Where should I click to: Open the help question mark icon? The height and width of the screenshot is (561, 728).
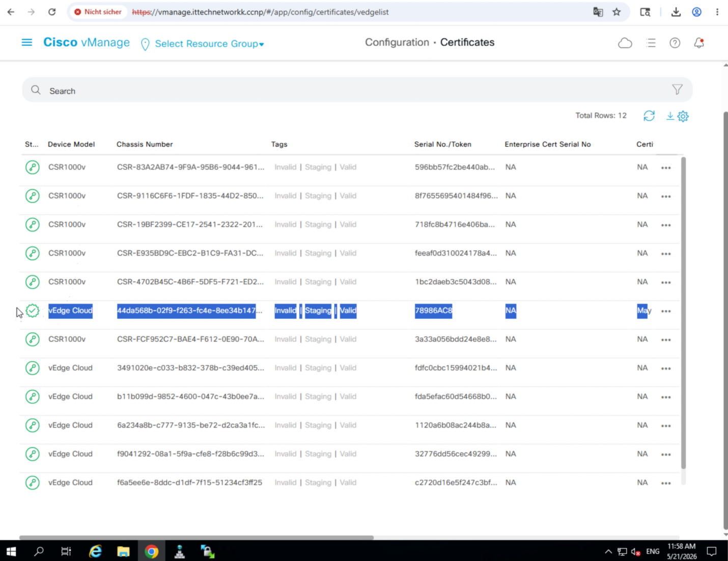click(x=675, y=43)
